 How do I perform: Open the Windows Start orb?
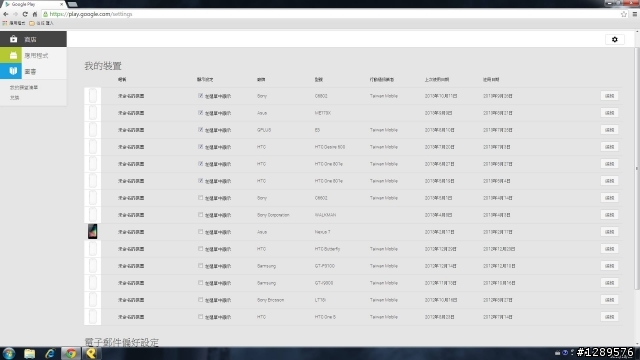click(9, 353)
